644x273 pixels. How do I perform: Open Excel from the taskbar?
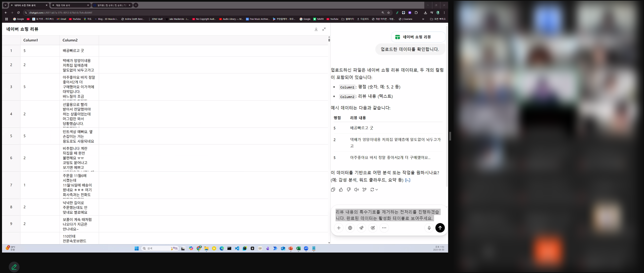click(x=298, y=249)
